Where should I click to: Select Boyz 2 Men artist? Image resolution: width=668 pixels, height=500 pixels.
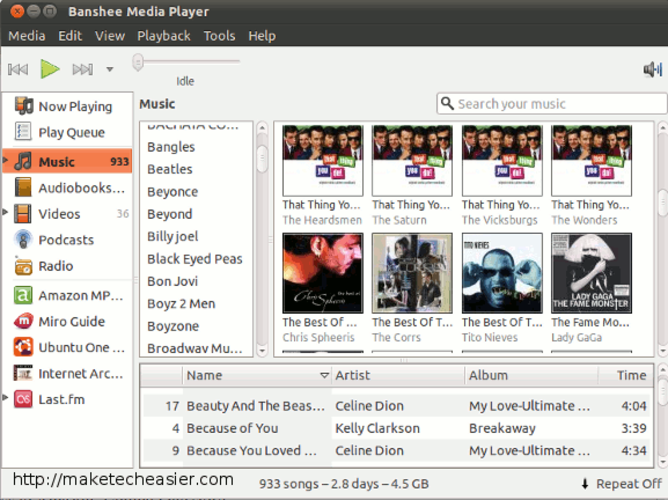click(181, 304)
